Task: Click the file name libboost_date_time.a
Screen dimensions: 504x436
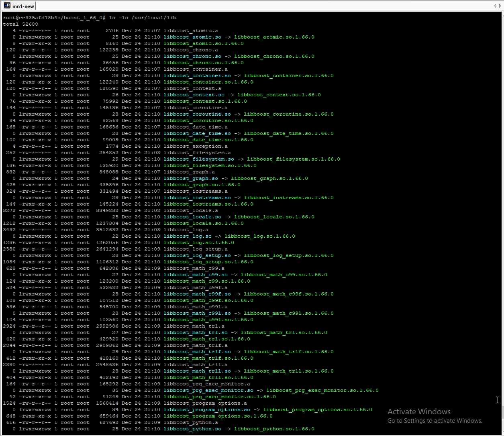Action: (x=196, y=127)
